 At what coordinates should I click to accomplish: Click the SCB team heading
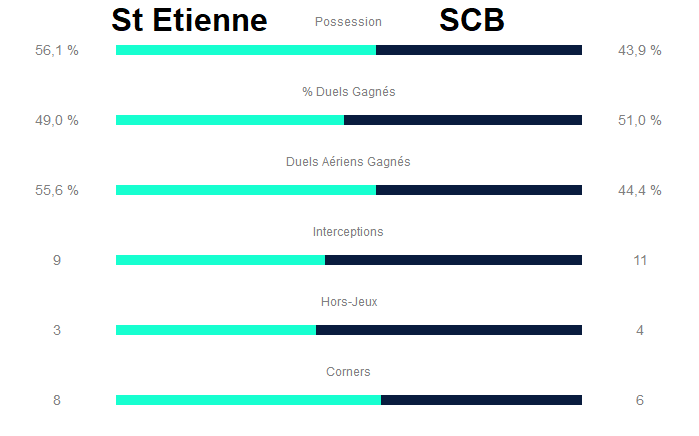pyautogui.click(x=472, y=20)
